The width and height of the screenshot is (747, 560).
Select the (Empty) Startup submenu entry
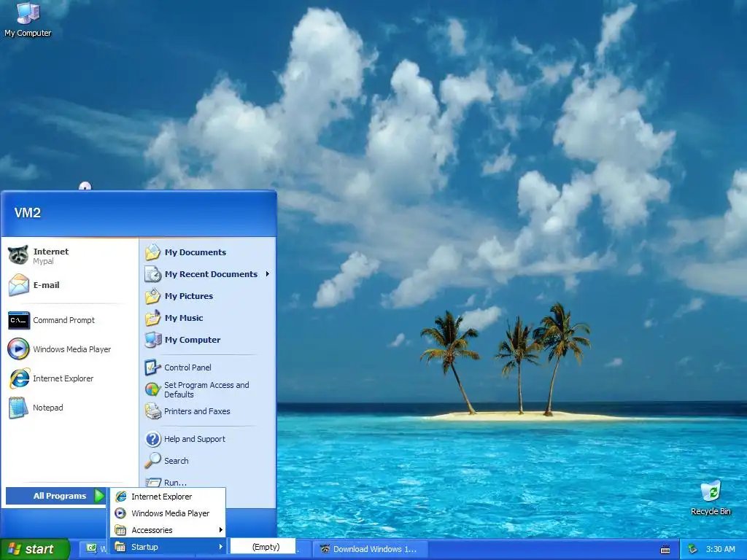pyautogui.click(x=263, y=547)
